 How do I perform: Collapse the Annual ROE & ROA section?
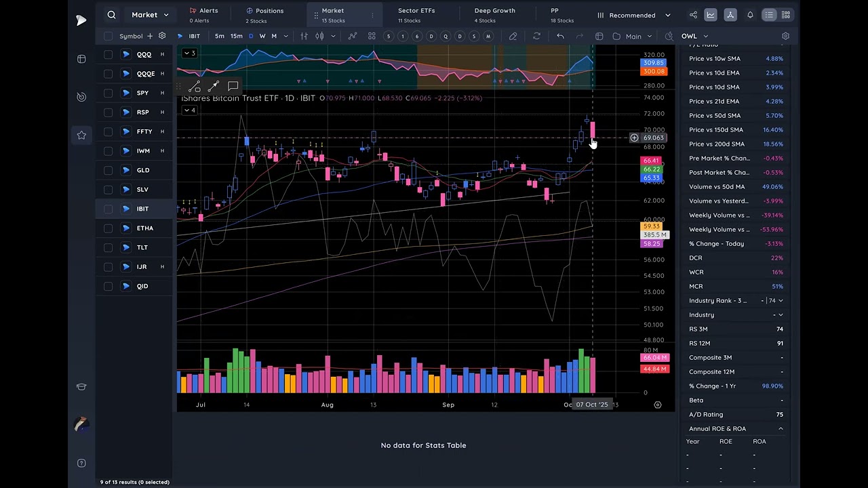click(x=781, y=428)
